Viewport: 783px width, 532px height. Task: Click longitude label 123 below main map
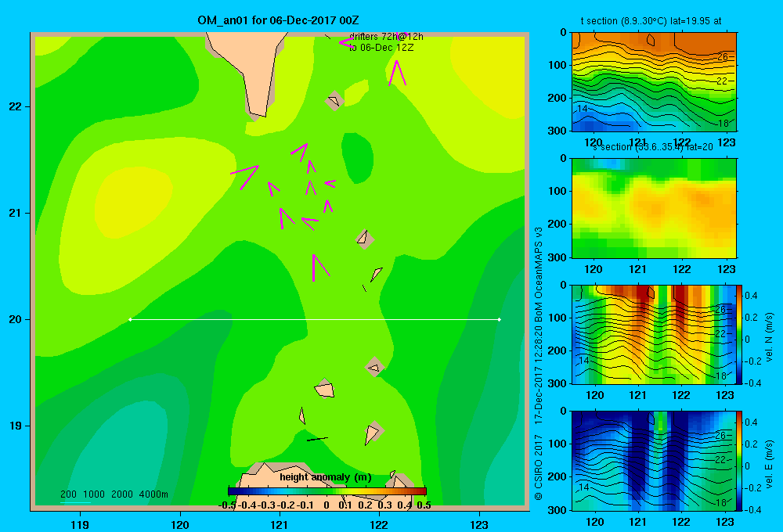[479, 524]
